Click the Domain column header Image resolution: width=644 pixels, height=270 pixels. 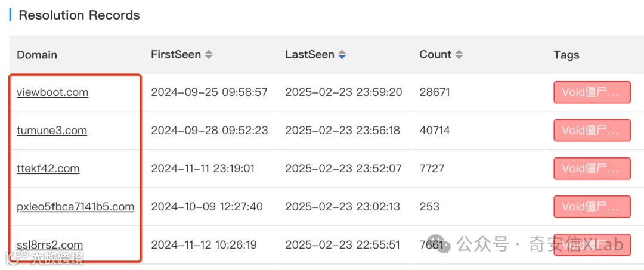click(37, 55)
